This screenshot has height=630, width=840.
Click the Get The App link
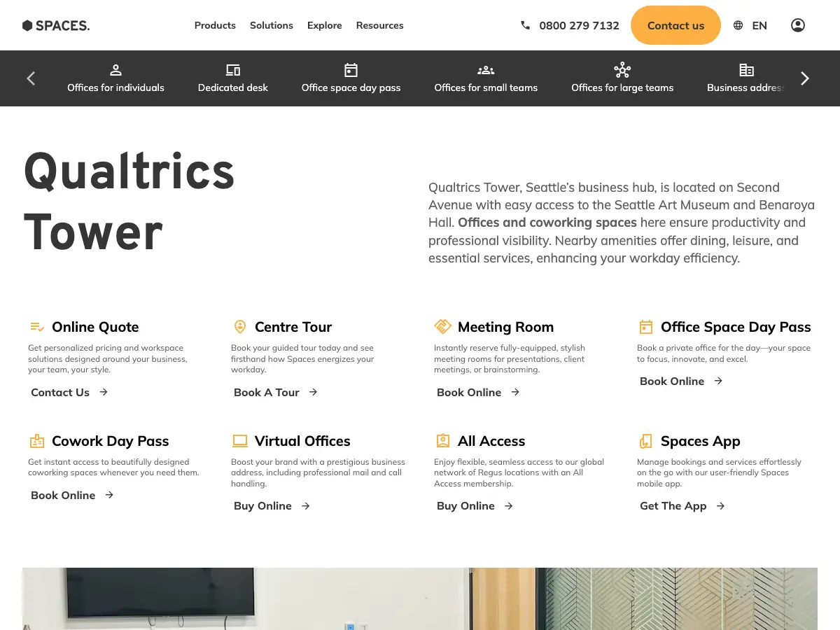673,506
